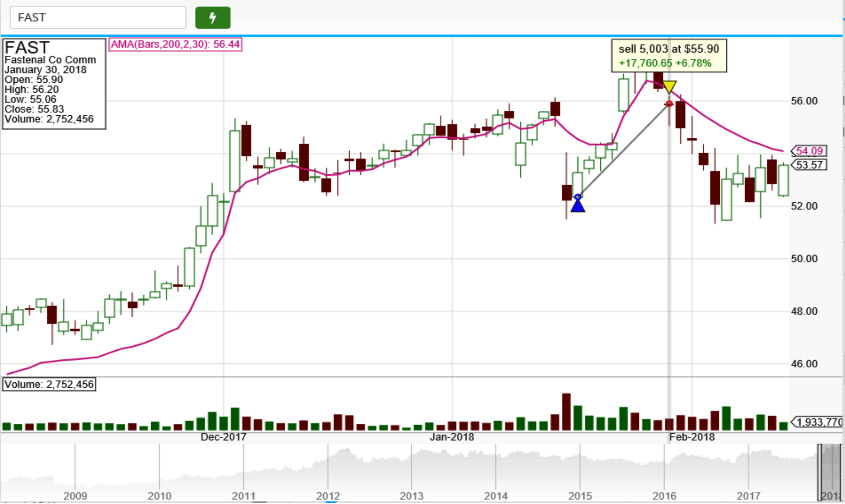
Task: Click the 53.57 last price tag
Action: (x=809, y=165)
